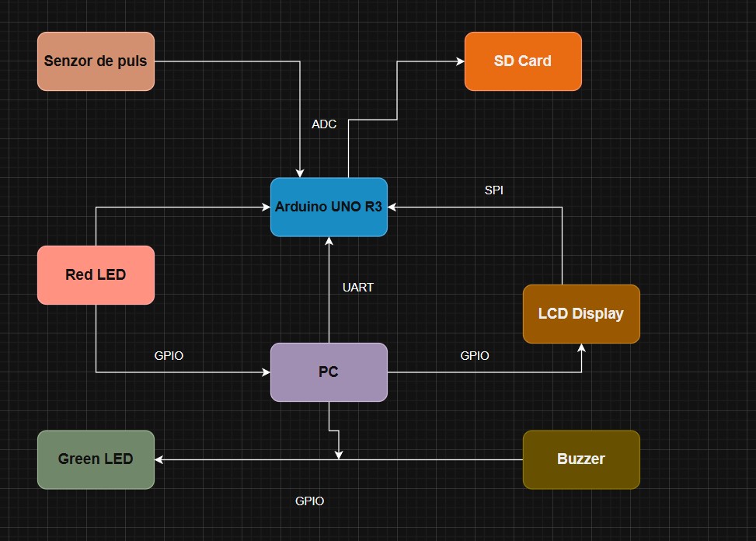Click the arrowhead entering the SD Card block
The width and height of the screenshot is (756, 541).
point(459,61)
